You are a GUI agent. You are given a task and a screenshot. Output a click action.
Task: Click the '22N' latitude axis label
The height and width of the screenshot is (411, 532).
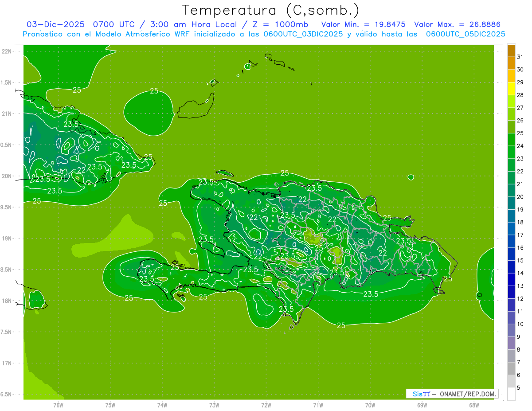click(x=7, y=51)
